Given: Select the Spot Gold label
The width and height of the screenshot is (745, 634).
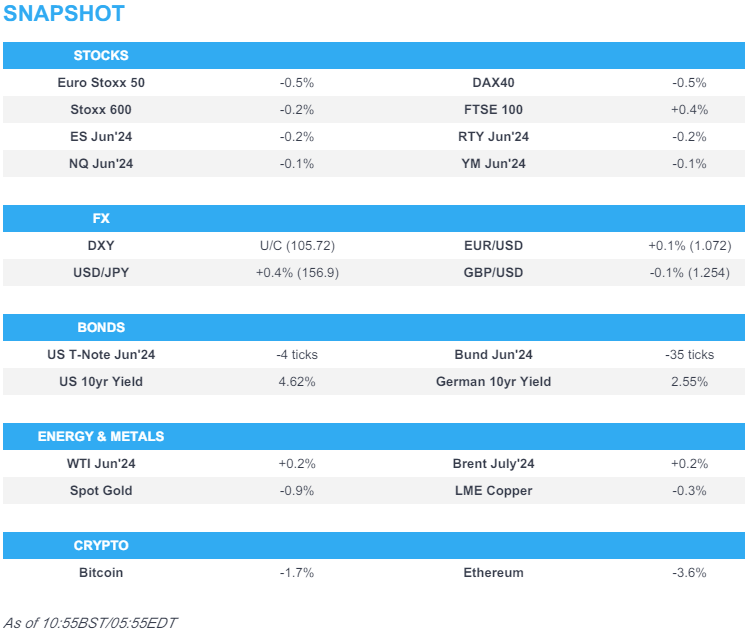Looking at the screenshot, I should pos(101,491).
